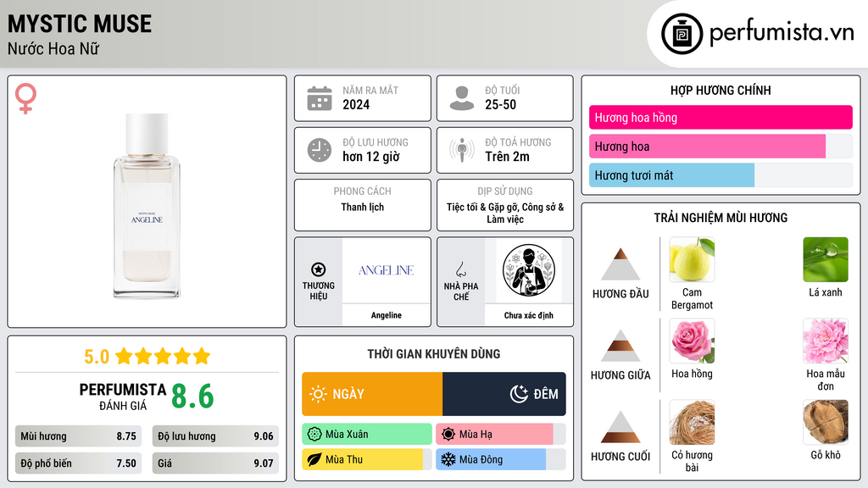
Task: Click the MYSTIC MUSE title
Action: (79, 24)
